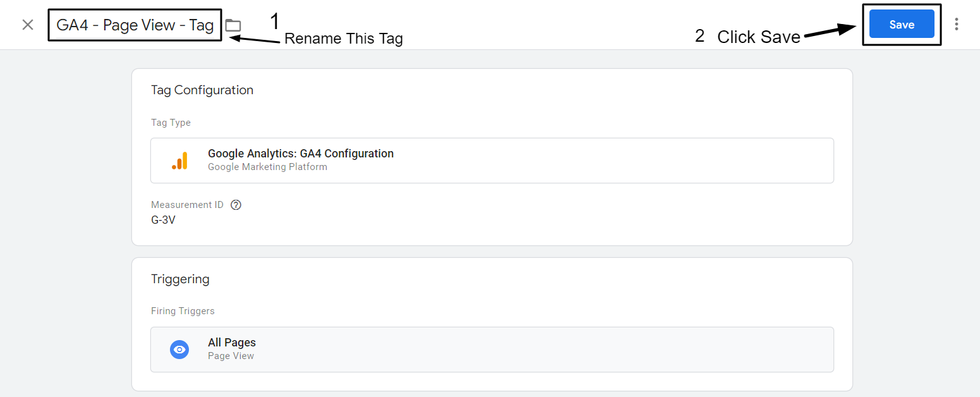Click the Measurement ID label

(x=187, y=204)
